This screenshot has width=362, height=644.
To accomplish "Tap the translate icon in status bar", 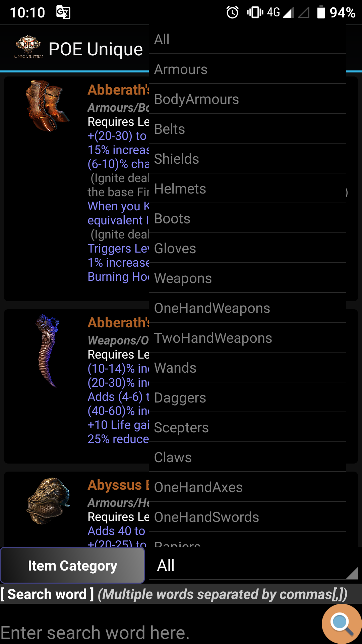I will click(x=63, y=12).
